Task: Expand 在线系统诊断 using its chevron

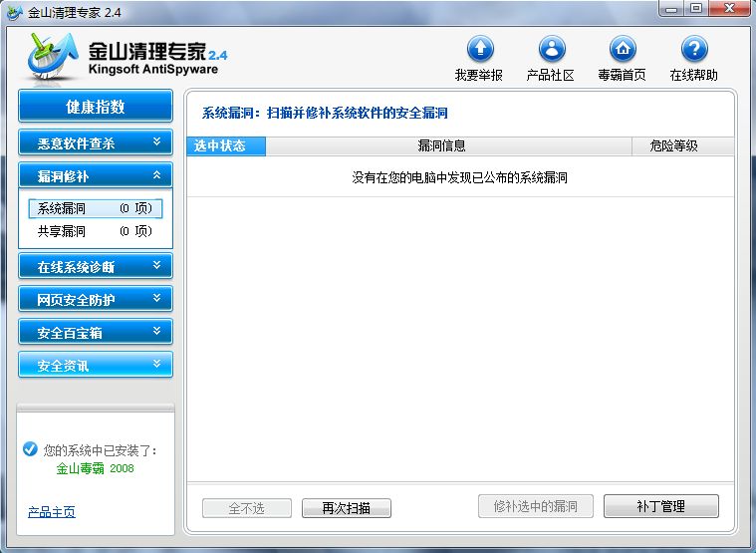Action: [x=156, y=265]
